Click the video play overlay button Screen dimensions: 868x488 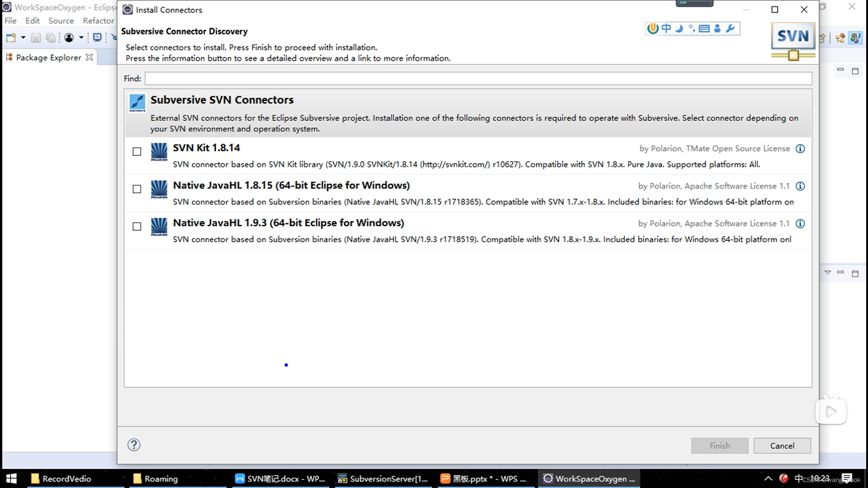[831, 411]
